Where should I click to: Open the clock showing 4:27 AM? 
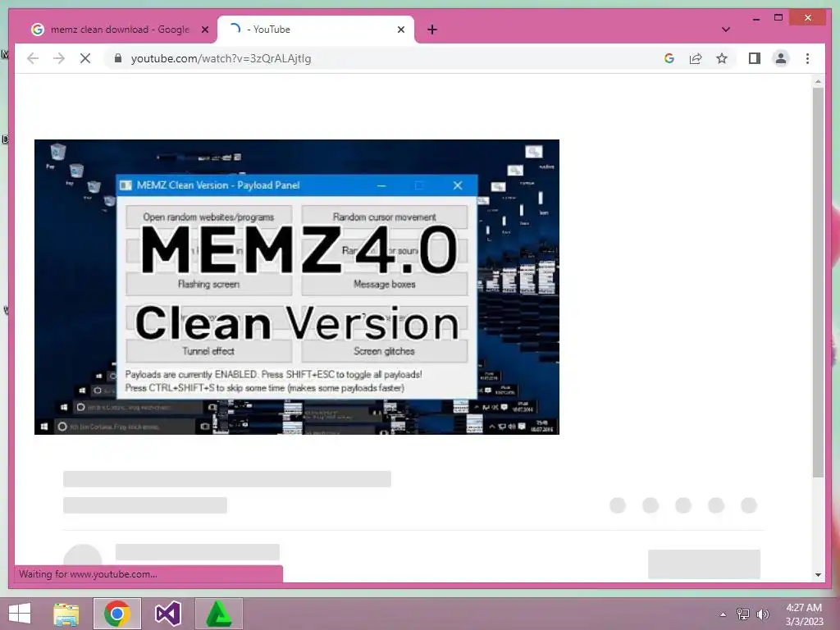coord(804,614)
